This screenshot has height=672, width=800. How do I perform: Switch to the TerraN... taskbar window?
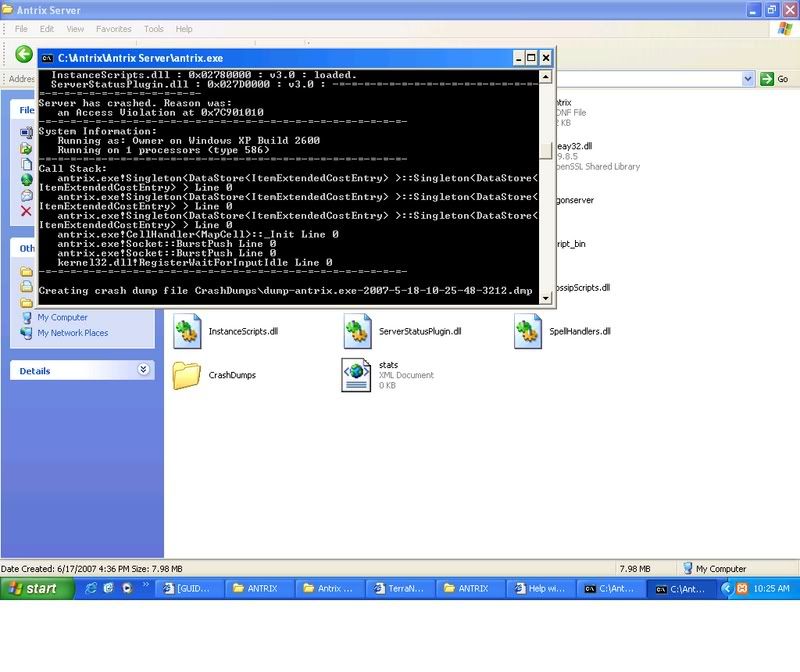click(x=397, y=589)
